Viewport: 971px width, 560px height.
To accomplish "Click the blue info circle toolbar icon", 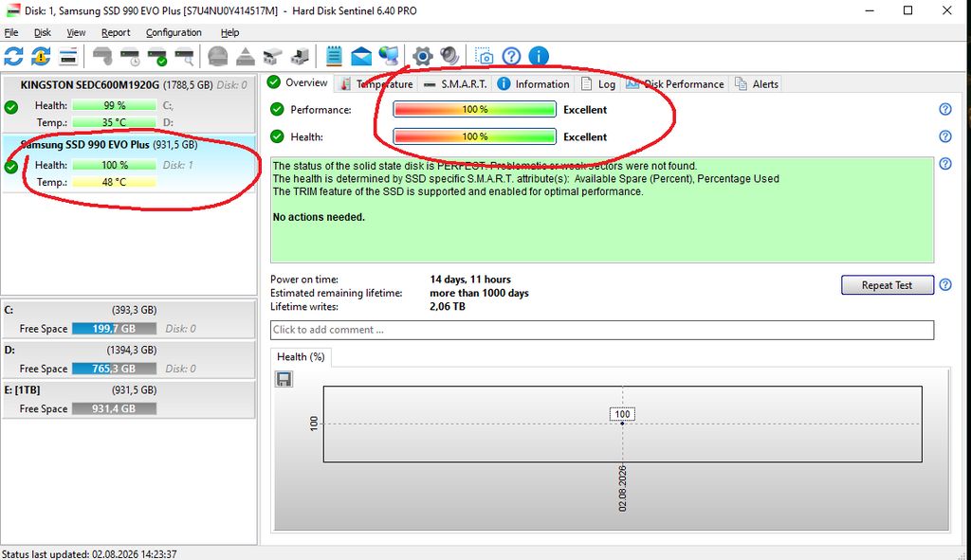I will point(539,56).
